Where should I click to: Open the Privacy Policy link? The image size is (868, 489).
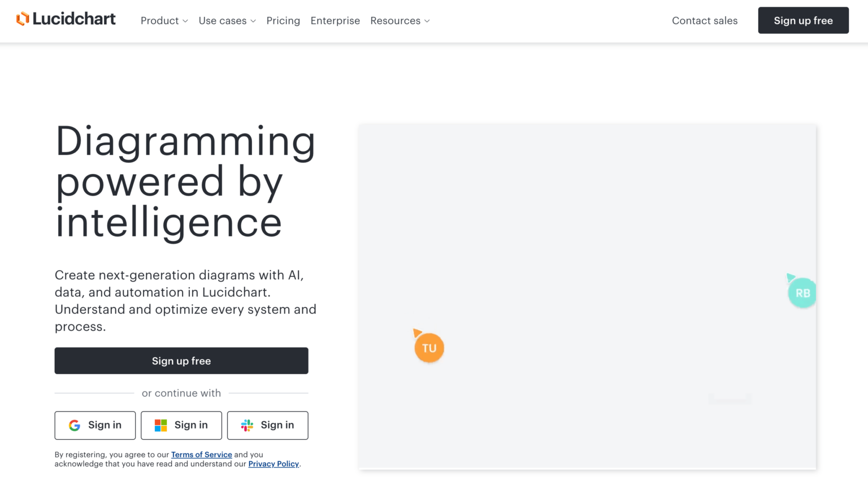(274, 464)
